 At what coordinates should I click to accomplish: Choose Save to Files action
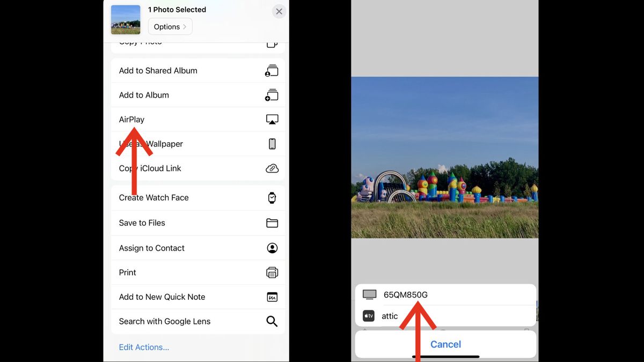click(x=198, y=223)
